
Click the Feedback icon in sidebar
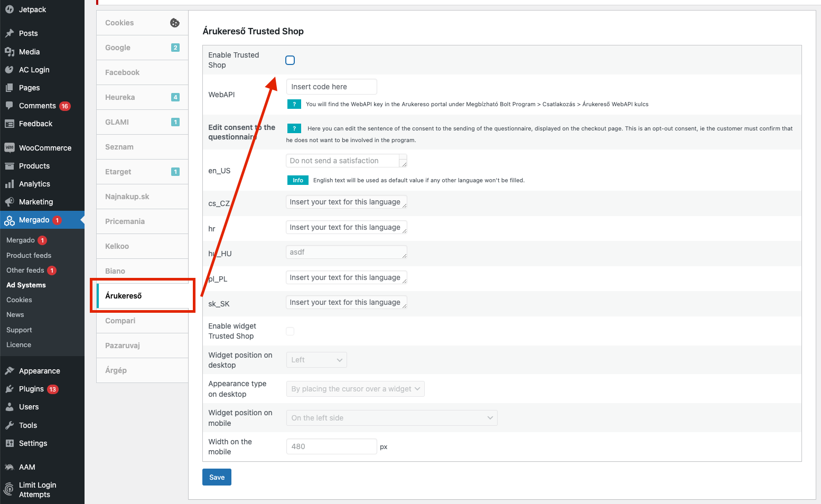coord(10,124)
